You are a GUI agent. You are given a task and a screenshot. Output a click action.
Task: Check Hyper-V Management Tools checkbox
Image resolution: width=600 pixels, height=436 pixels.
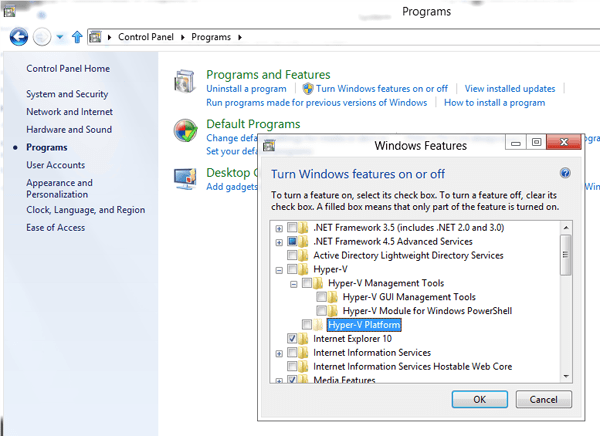click(x=307, y=283)
